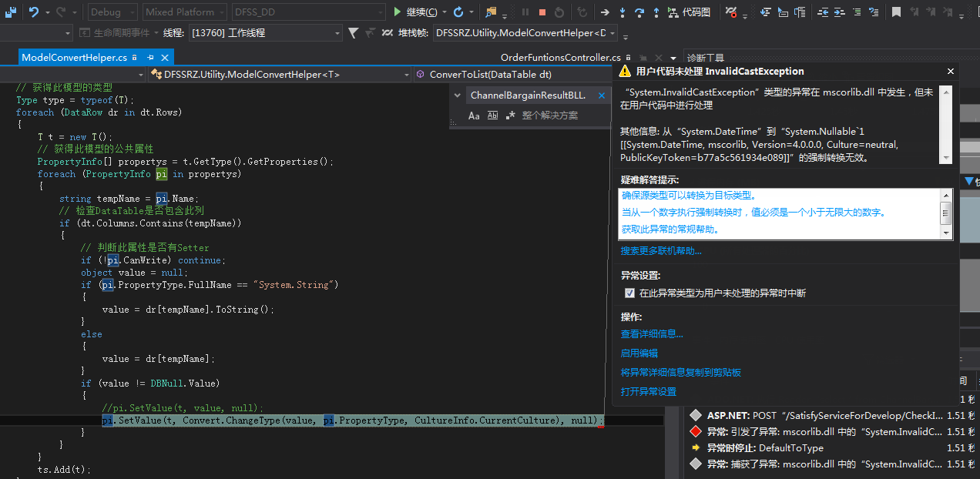980x479 pixels.
Task: Click the find in files folder icon
Action: [491, 12]
